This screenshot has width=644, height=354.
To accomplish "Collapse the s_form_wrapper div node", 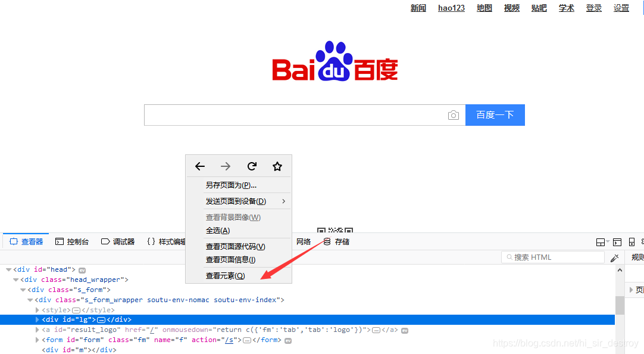I will (30, 300).
